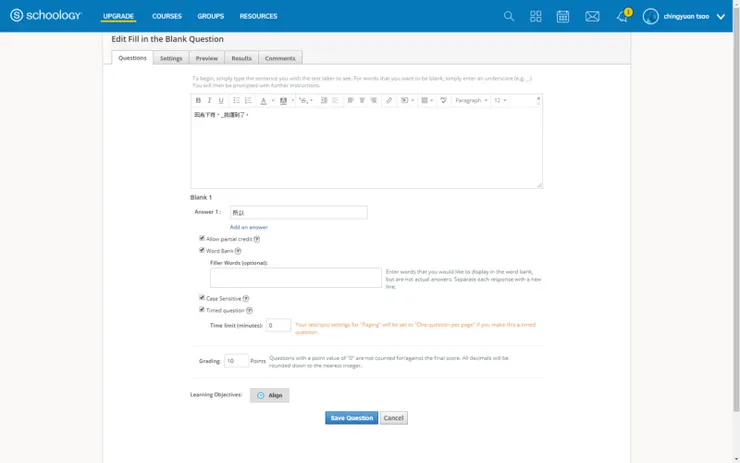Click help icon beside Allow partial credit
Image resolution: width=740 pixels, height=463 pixels.
pos(257,239)
